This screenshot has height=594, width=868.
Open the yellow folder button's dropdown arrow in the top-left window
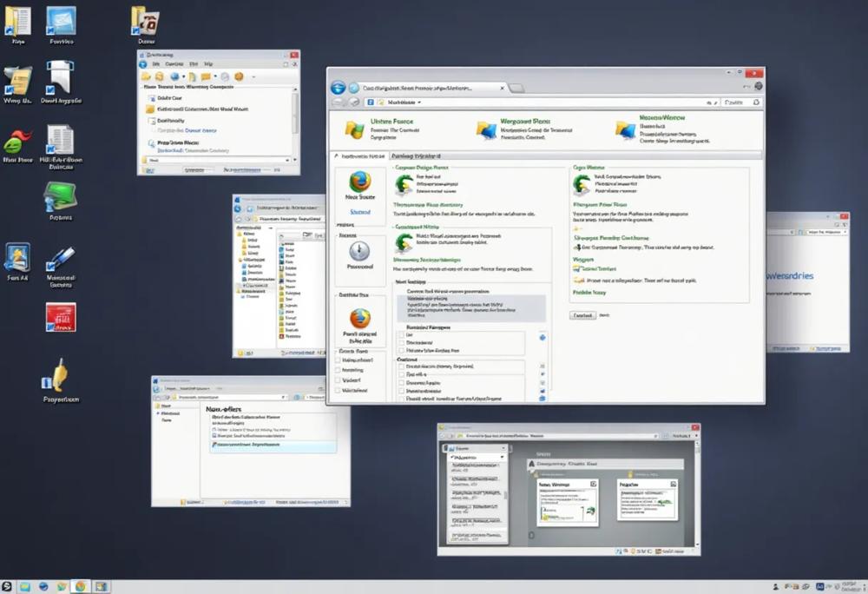215,76
